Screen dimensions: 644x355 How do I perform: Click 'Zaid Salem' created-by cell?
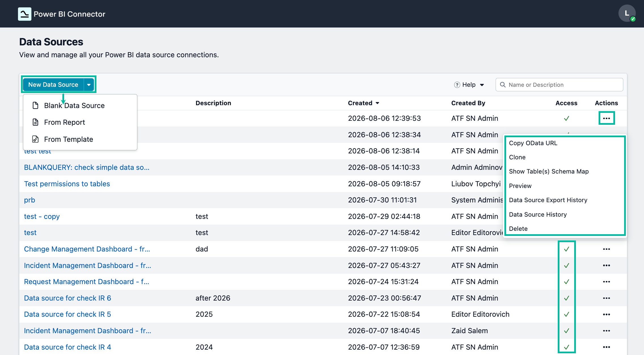point(470,331)
